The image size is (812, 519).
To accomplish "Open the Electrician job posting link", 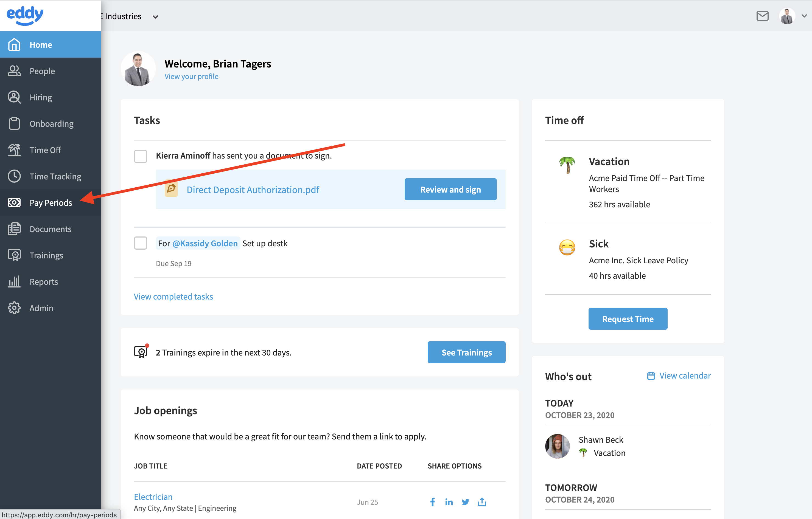I will click(x=153, y=497).
